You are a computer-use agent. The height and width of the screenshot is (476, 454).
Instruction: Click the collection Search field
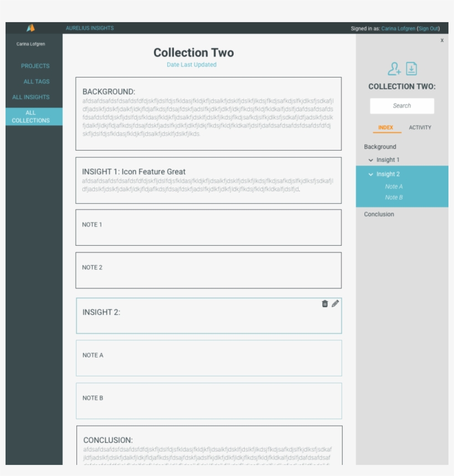pos(402,106)
